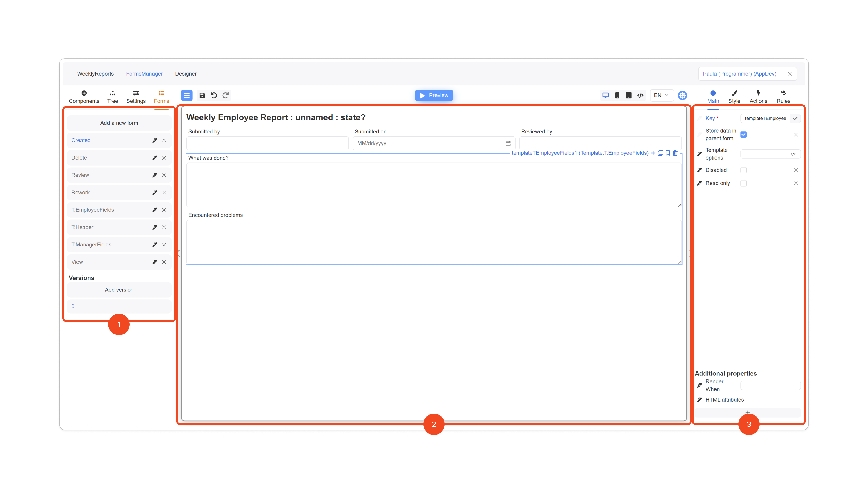Switch to desktop view icon

(606, 95)
